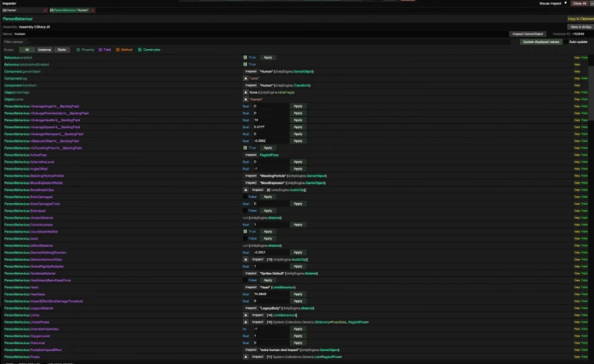This screenshot has width=594, height=364.
Task: Inspect the ActivePose value
Action: click(x=251, y=155)
